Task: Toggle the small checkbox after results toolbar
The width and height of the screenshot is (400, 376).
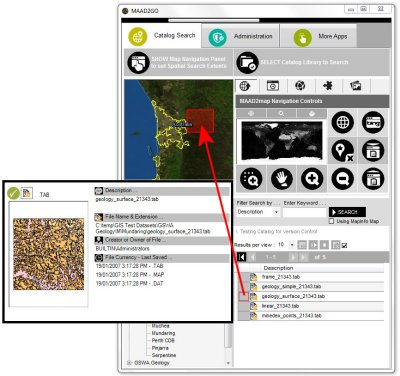Action: point(345,246)
